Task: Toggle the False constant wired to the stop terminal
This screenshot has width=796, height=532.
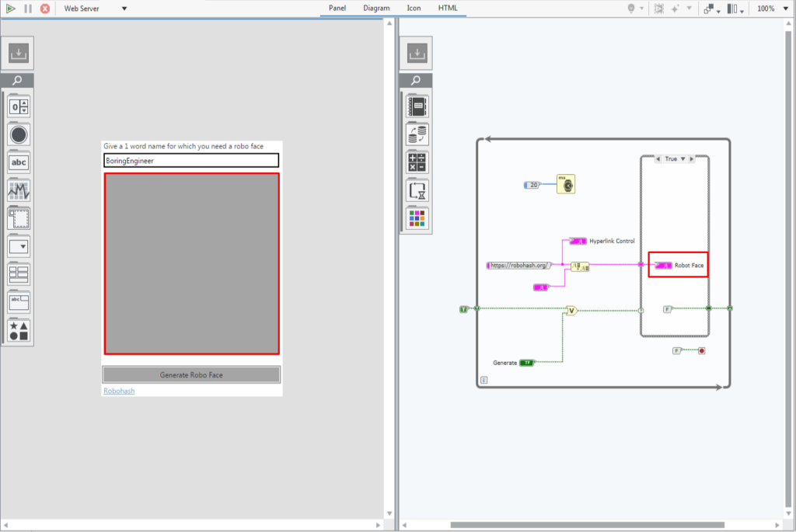Action: click(x=676, y=350)
